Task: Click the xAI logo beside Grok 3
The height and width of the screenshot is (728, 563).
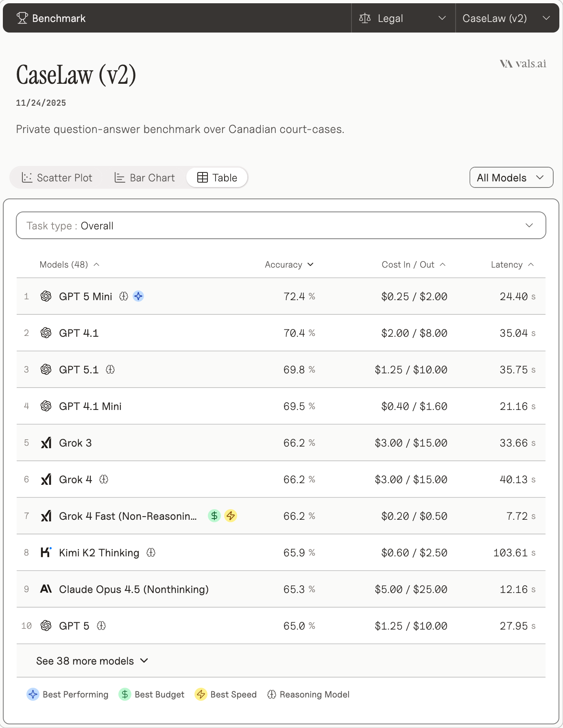Action: pyautogui.click(x=46, y=443)
